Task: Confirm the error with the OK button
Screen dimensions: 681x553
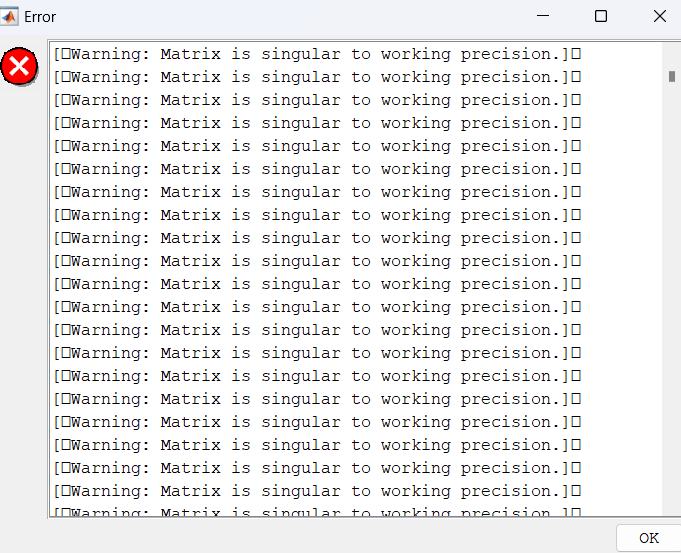Action: tap(649, 538)
